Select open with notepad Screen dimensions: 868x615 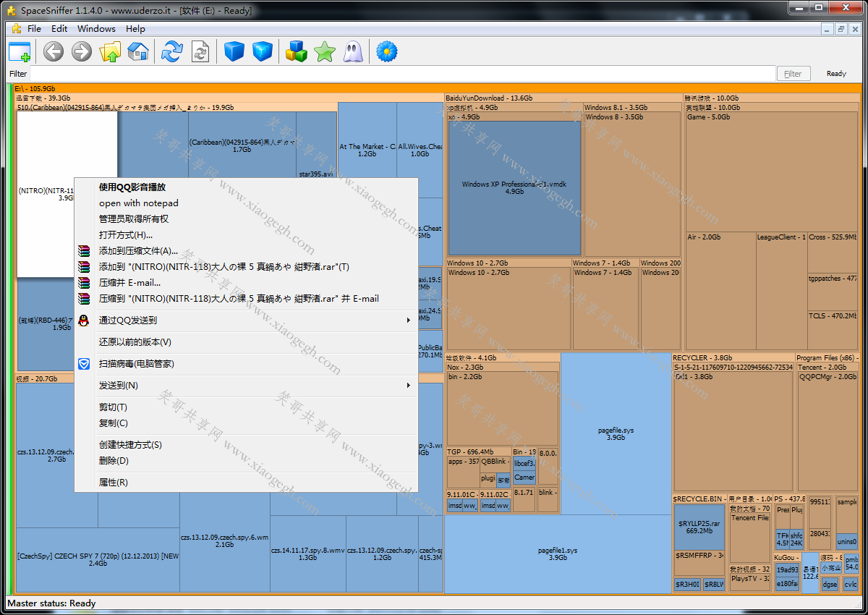246,203
